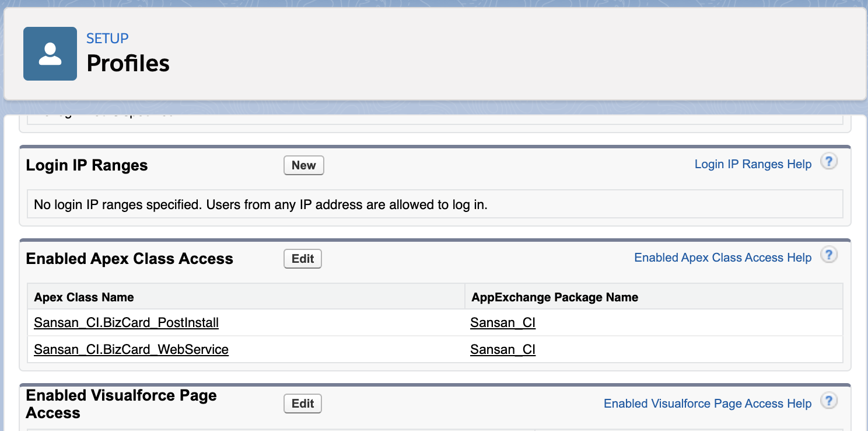Edit the Enabled Apex Class Access list
The width and height of the screenshot is (868, 431).
point(303,259)
